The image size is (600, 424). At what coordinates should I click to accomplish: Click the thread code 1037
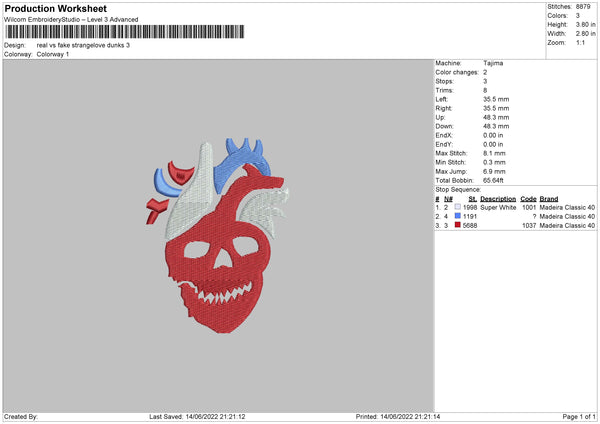[529, 225]
